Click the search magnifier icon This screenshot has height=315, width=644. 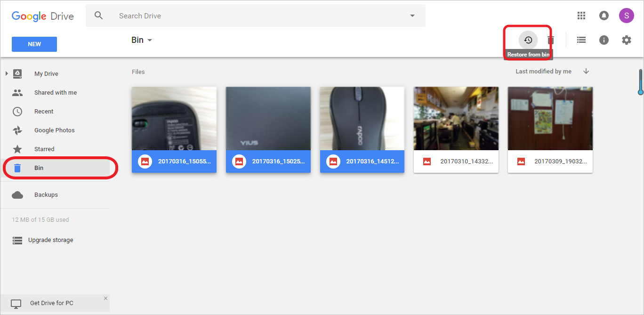point(98,16)
